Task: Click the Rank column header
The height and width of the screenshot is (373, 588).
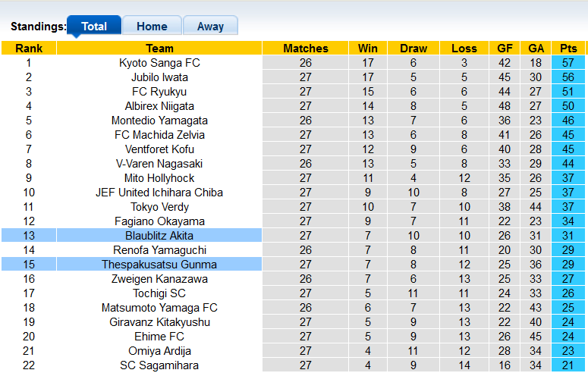Action: 28,49
